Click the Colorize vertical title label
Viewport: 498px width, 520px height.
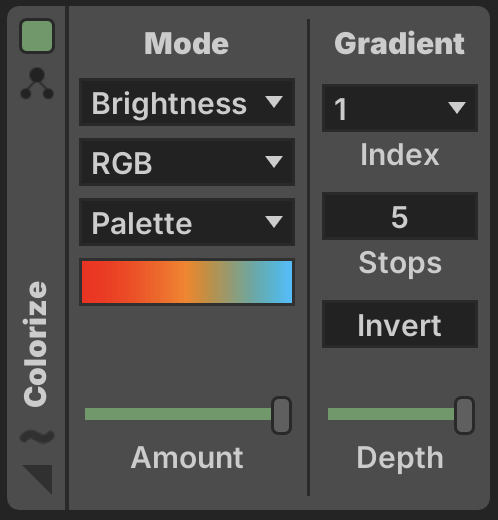click(x=35, y=344)
